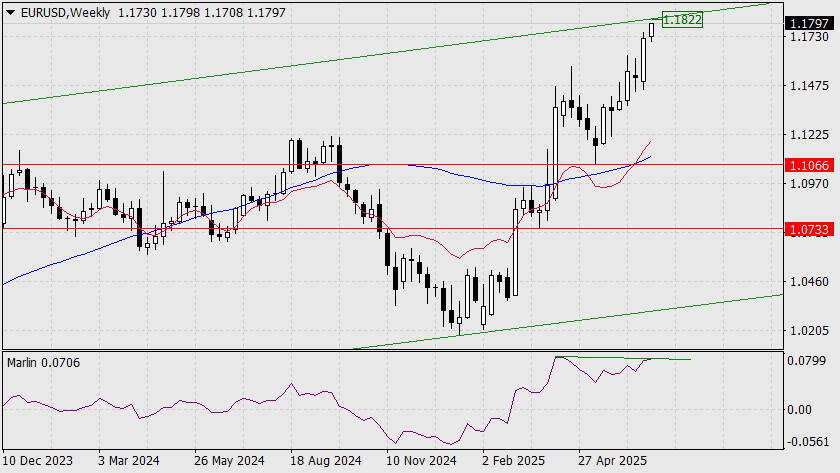The height and width of the screenshot is (473, 840).
Task: Select the red level label 1.0733
Action: pos(810,230)
